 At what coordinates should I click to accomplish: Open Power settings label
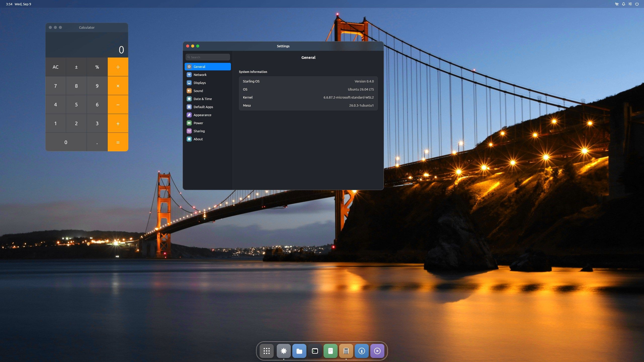tap(198, 123)
